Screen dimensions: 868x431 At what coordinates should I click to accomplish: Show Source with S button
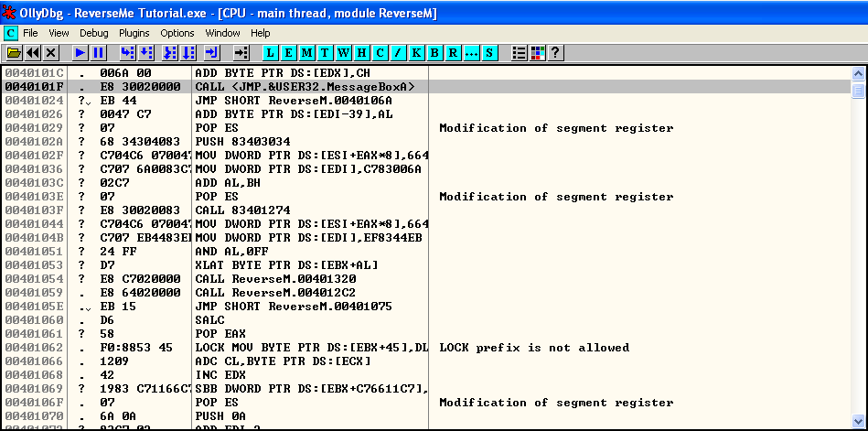click(x=488, y=53)
